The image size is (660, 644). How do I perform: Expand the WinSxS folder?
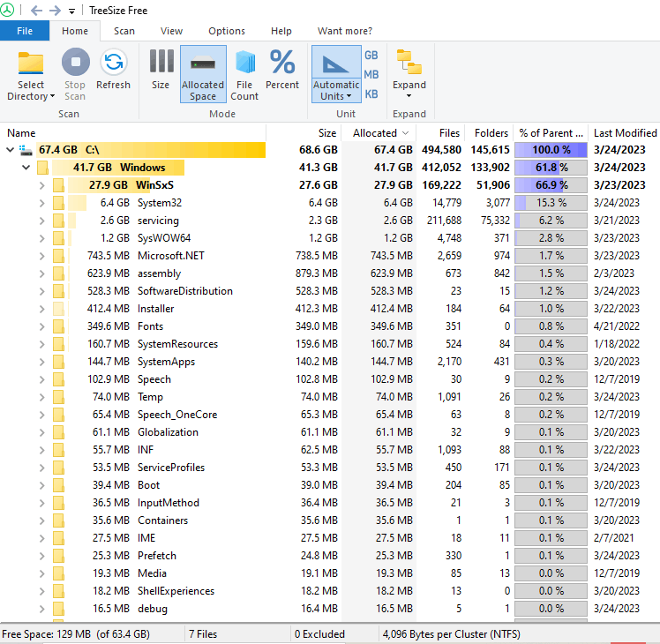(41, 185)
